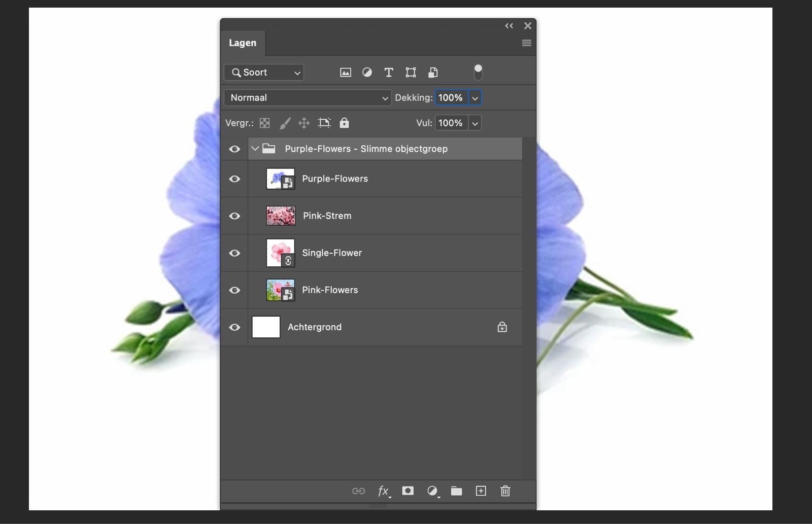Prevent auto-nesting in artboards lock icon

coord(324,123)
